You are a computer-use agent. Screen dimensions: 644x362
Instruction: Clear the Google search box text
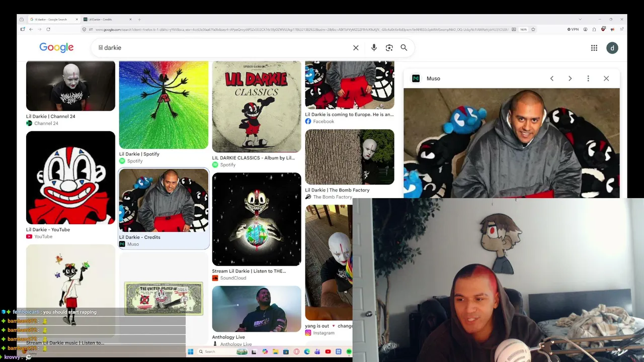coord(356,48)
